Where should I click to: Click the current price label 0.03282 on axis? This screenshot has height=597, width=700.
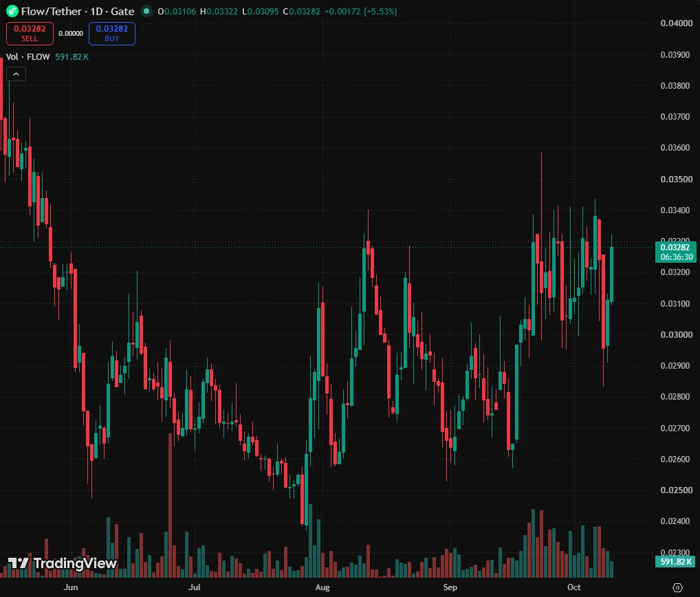675,248
